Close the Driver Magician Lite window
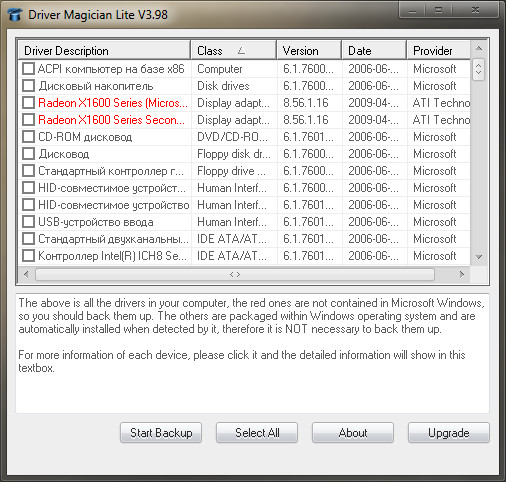This screenshot has height=482, width=506. 476,10
